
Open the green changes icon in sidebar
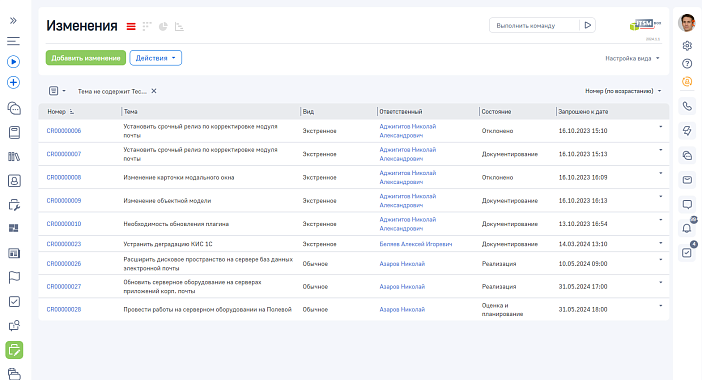point(14,350)
